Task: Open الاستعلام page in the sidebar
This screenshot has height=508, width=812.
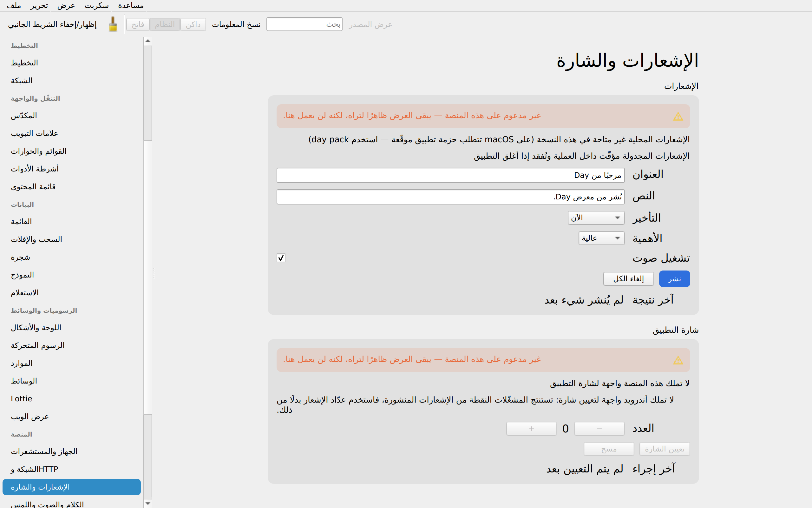Action: pos(71,293)
